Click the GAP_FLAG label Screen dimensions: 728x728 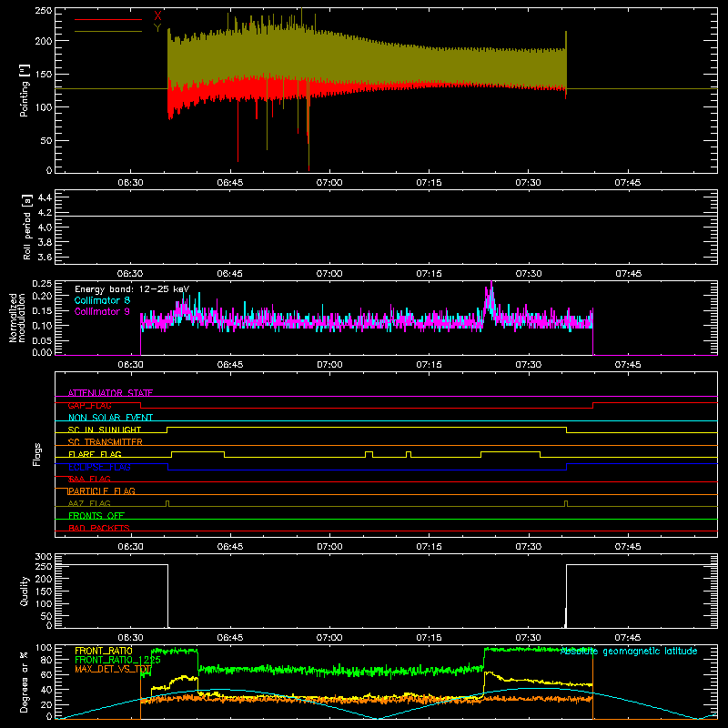89,405
